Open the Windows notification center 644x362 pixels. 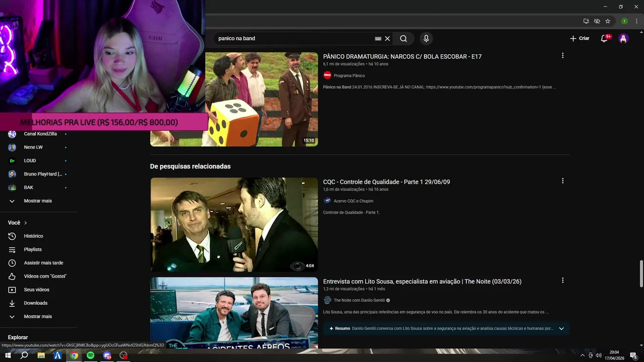pos(634,355)
